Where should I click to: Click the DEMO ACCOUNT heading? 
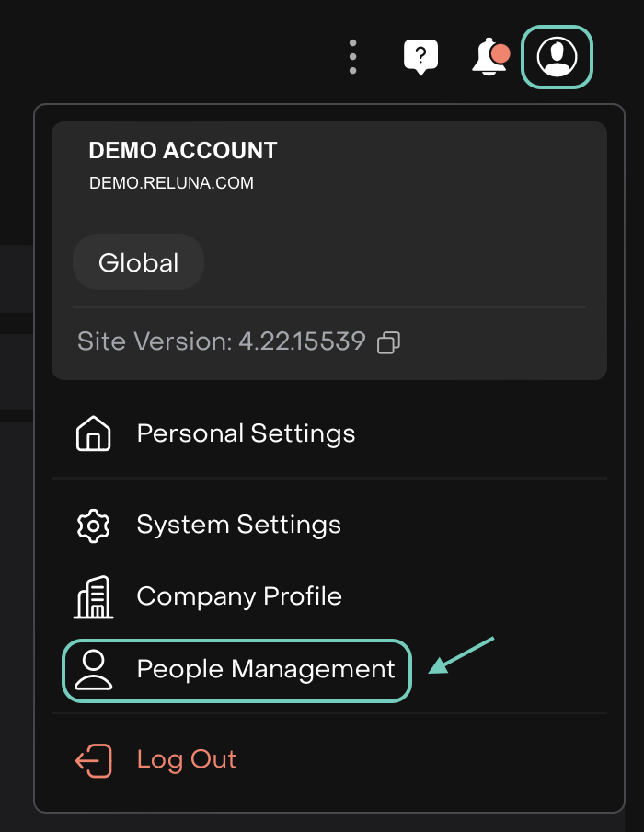pyautogui.click(x=182, y=151)
